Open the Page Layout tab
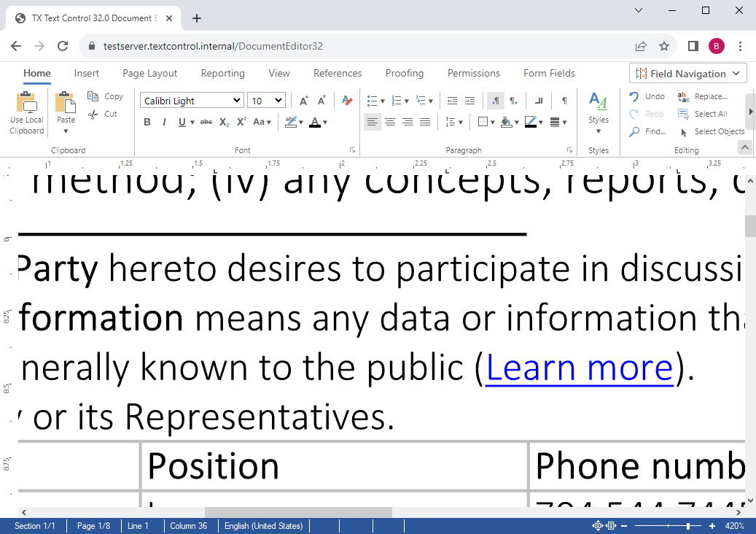The image size is (756, 534). point(150,73)
